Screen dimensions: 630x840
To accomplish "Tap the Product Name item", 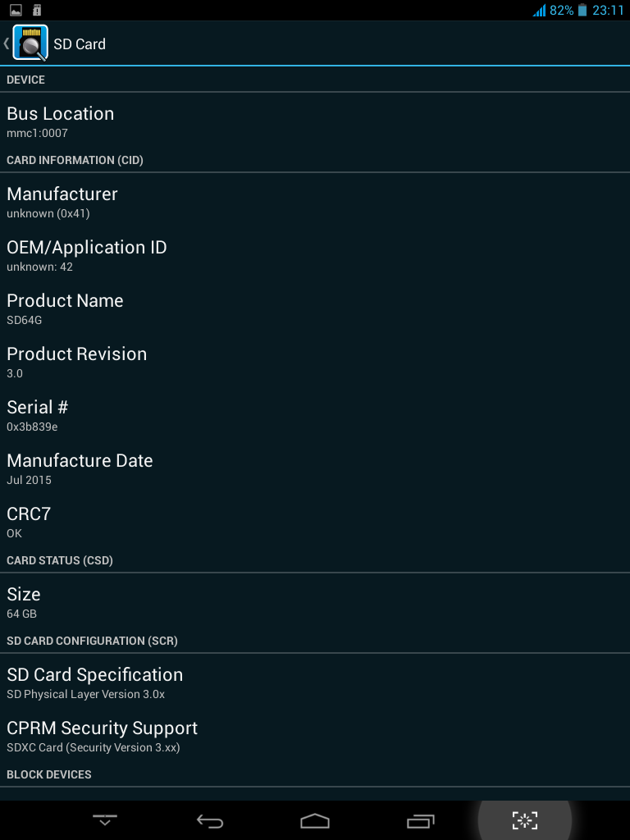I will click(x=315, y=308).
